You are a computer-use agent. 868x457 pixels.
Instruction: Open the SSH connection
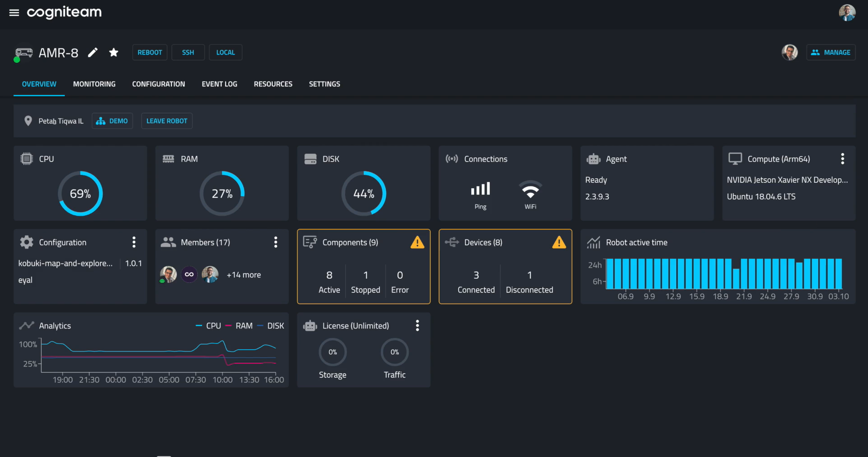click(188, 52)
